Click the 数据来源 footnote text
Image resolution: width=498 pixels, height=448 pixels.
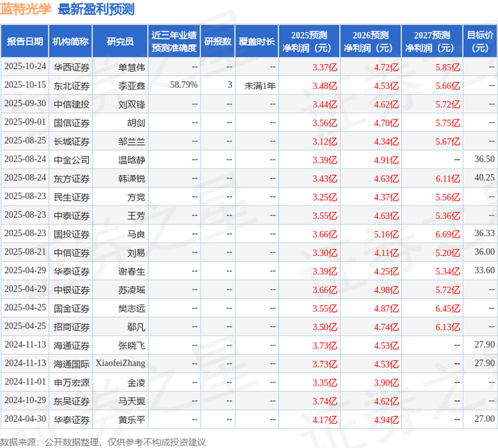[103, 442]
